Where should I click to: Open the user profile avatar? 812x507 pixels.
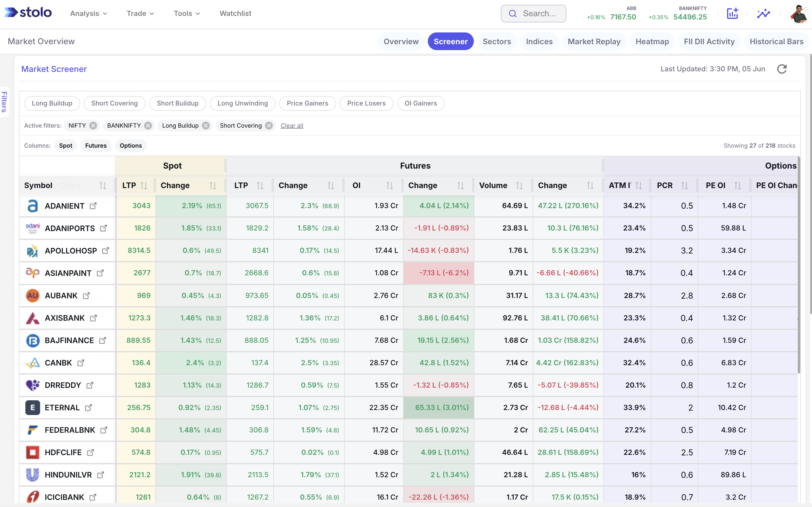click(x=799, y=14)
